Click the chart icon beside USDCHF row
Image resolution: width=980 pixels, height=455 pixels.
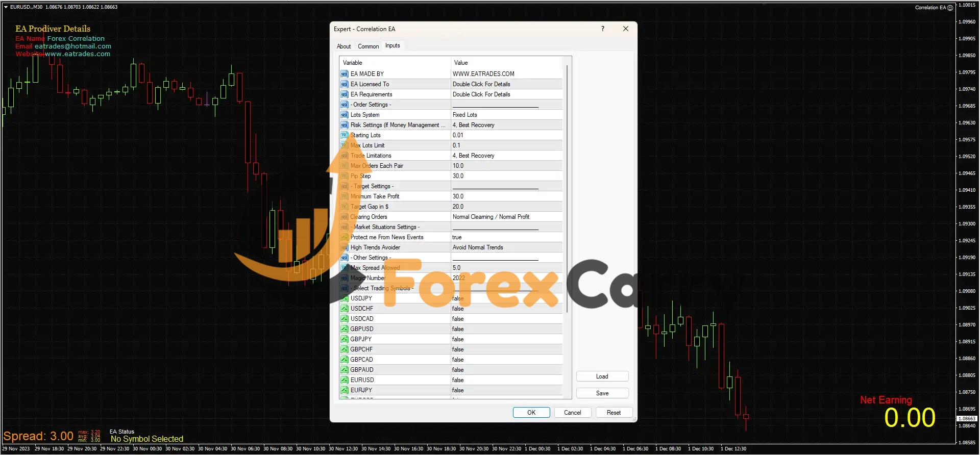tap(344, 309)
